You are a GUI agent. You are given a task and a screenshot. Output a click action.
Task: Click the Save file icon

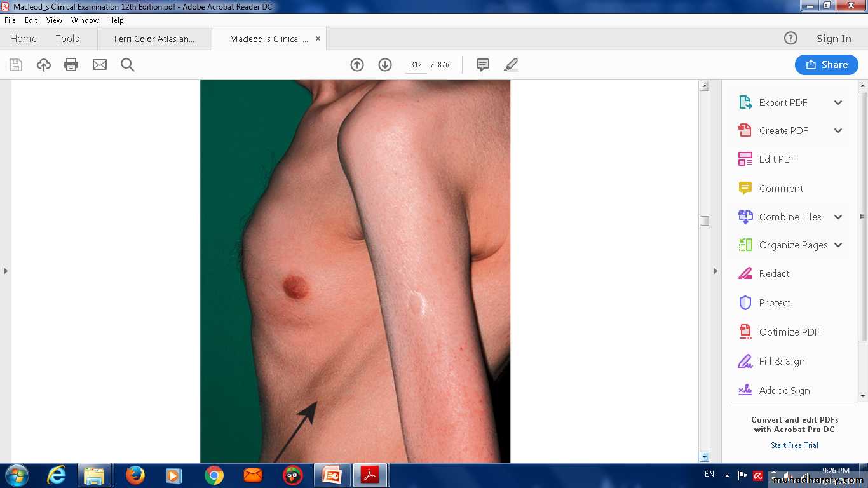click(x=16, y=65)
